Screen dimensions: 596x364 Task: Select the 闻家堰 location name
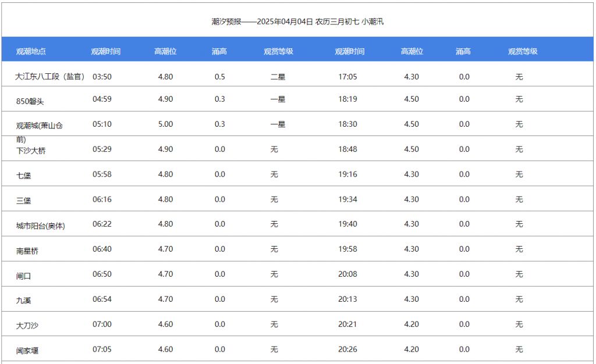[27, 351]
